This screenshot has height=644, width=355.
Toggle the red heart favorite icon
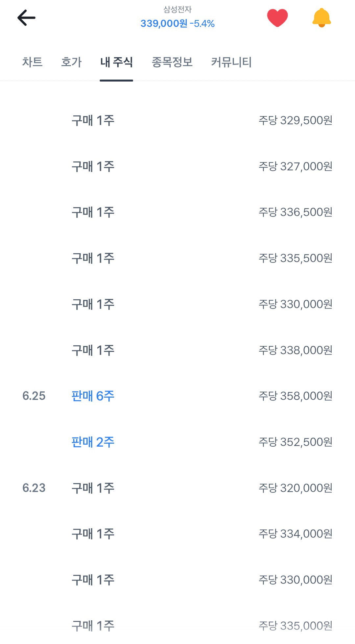(277, 18)
